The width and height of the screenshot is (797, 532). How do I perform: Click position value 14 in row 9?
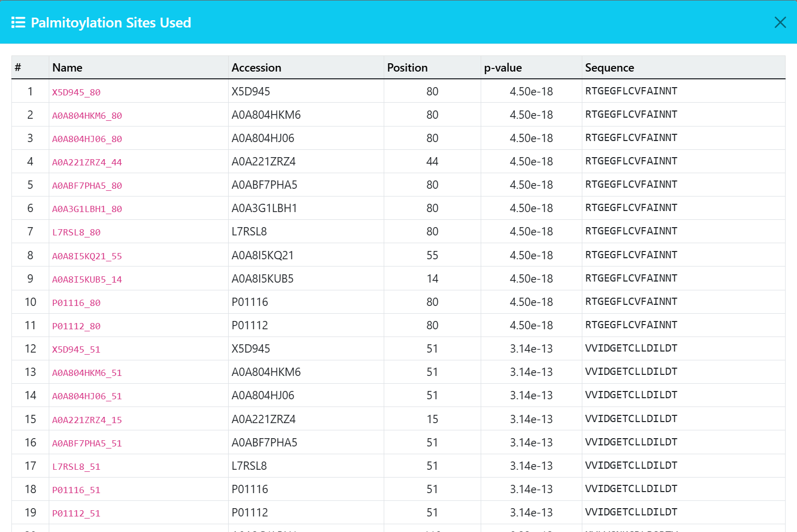[x=432, y=279]
